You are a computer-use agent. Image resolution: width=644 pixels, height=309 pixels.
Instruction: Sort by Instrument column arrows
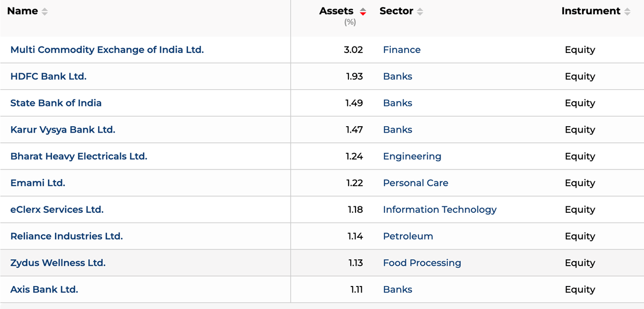click(627, 12)
